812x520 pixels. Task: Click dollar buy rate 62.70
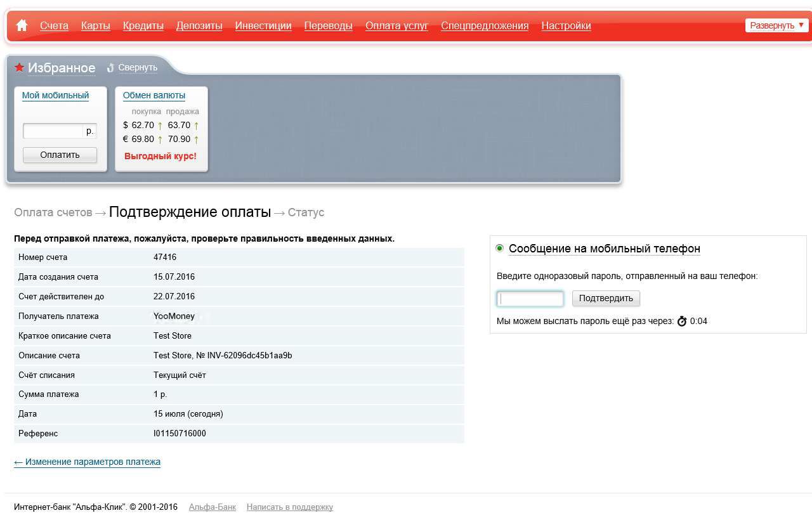click(143, 126)
